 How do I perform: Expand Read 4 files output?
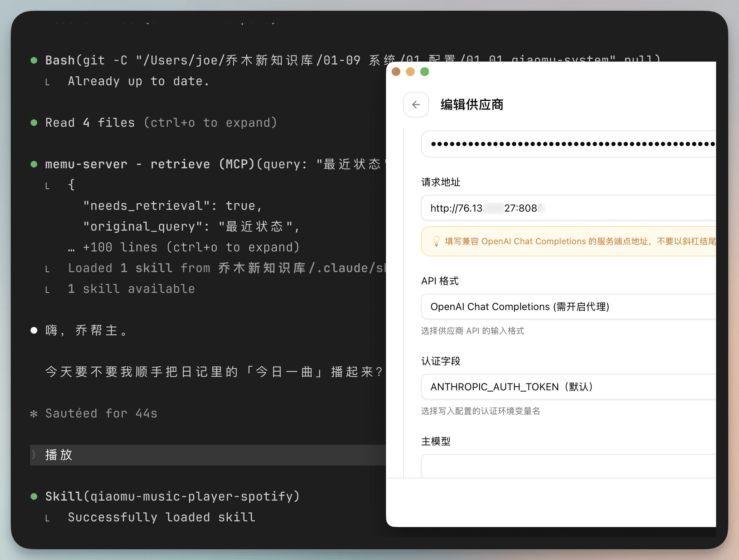[x=161, y=123]
